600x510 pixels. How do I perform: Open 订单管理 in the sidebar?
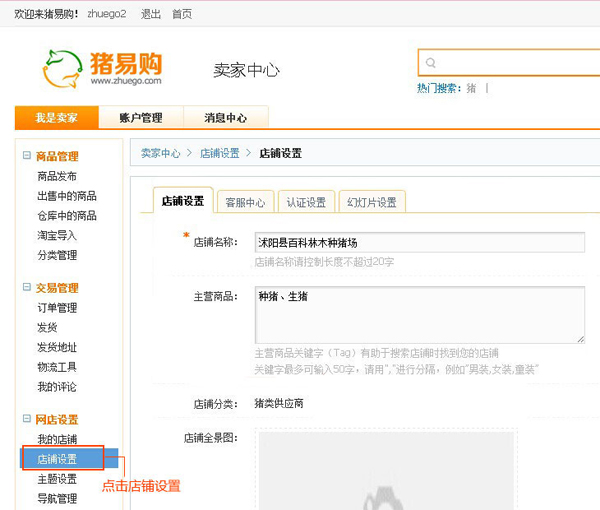pos(57,308)
